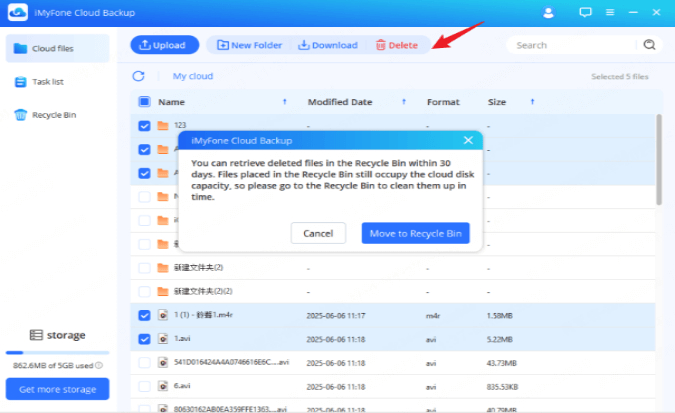
Task: Open the hamburger menu in title bar
Action: tap(610, 12)
